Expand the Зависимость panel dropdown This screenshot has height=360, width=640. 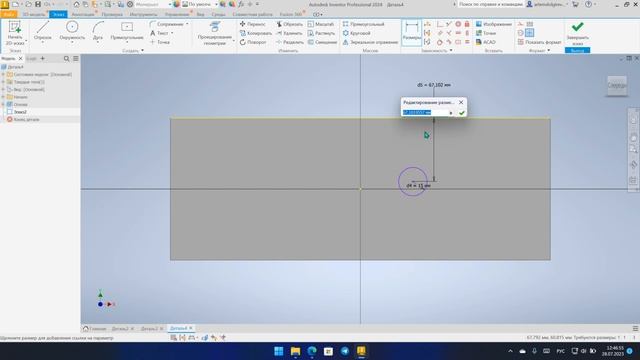[x=451, y=51]
